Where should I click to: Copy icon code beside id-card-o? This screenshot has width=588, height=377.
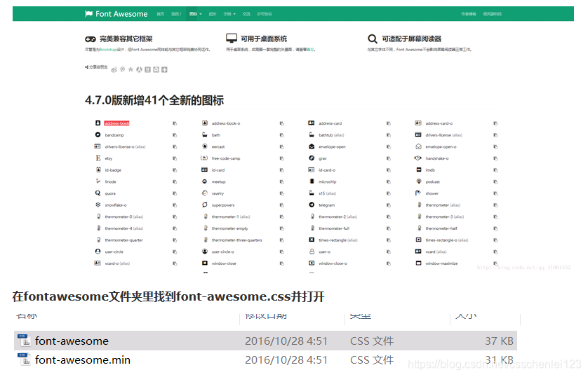tap(389, 170)
